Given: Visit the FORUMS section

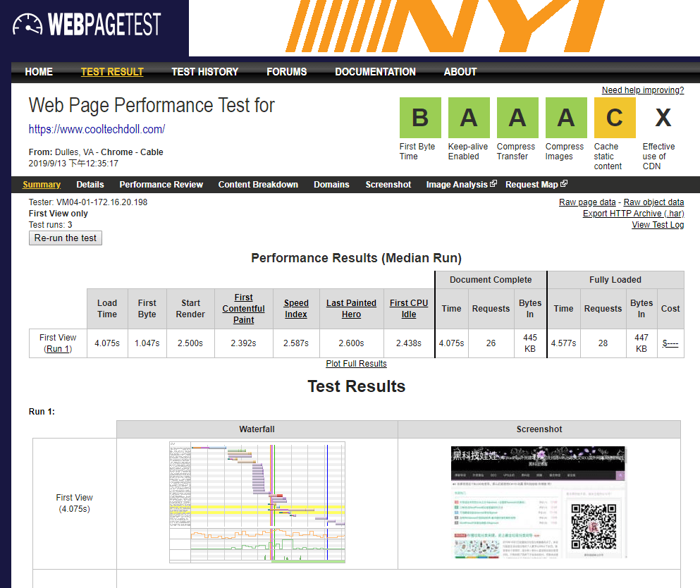Looking at the screenshot, I should click(287, 72).
